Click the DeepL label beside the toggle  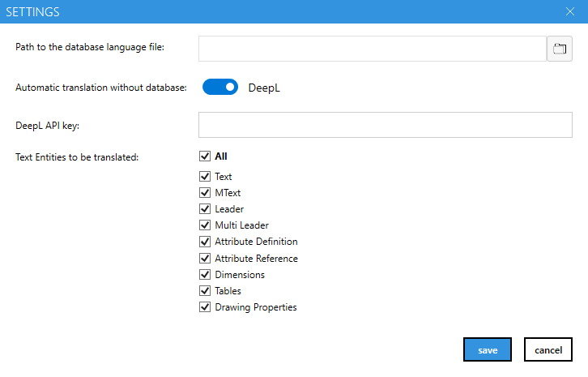[264, 88]
